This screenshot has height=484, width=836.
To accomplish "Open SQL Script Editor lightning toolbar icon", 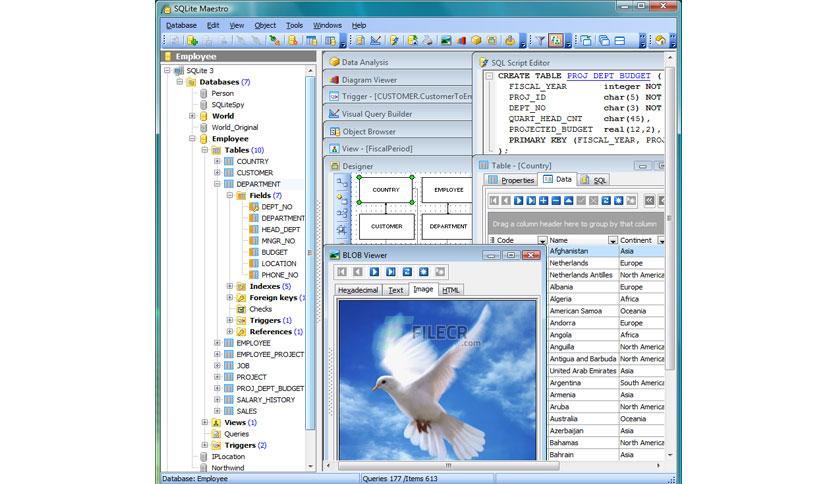I will [x=394, y=41].
